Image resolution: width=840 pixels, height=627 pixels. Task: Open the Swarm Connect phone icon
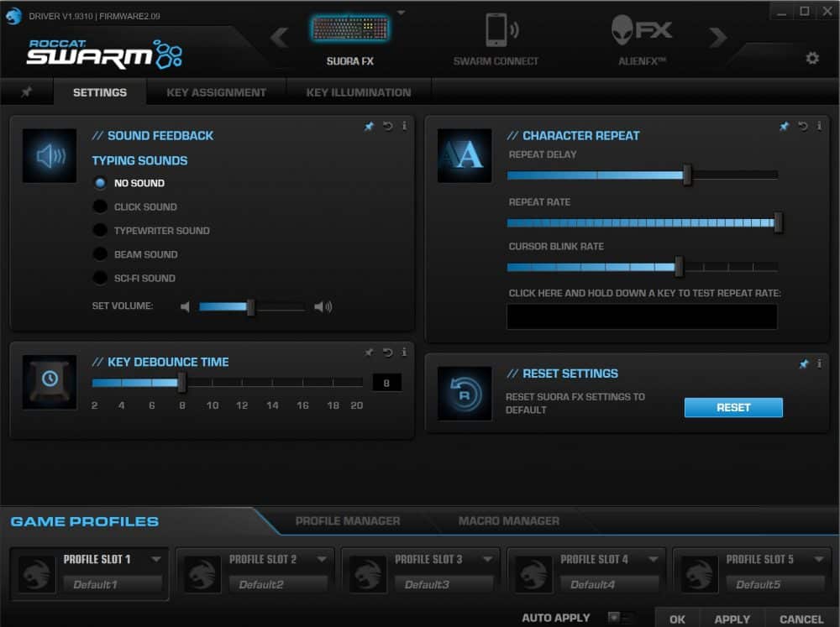coord(501,30)
